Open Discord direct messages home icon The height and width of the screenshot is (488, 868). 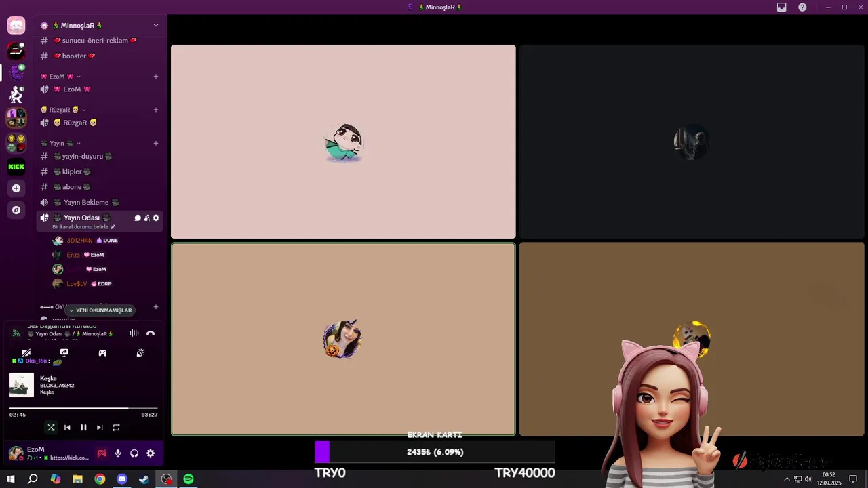pos(16,26)
